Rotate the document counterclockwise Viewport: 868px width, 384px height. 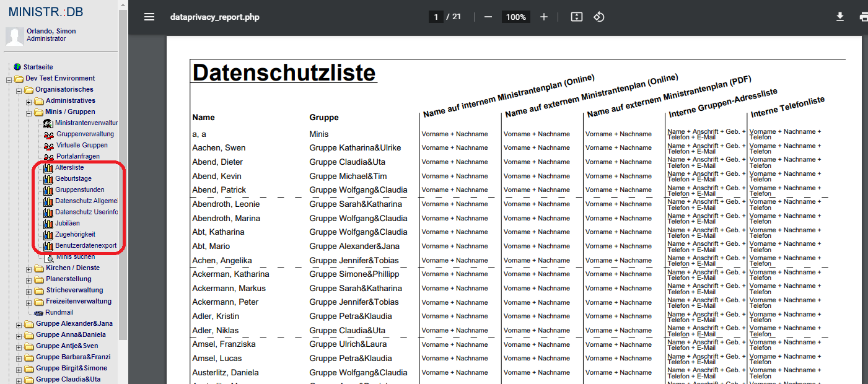click(598, 17)
